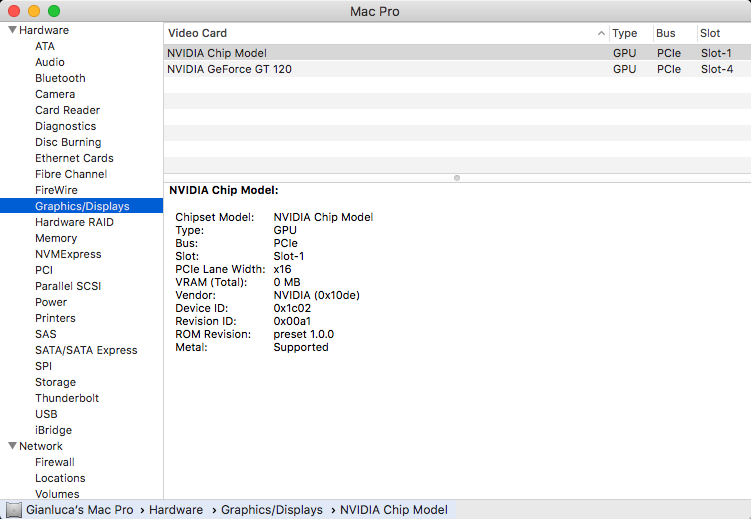
Task: Select Audio in the sidebar
Action: [x=50, y=62]
